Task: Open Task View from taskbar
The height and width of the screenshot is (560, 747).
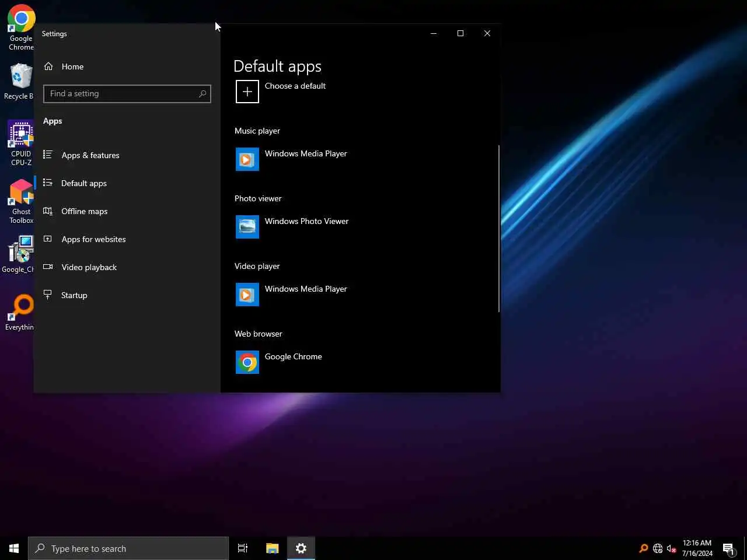Action: pos(243,548)
